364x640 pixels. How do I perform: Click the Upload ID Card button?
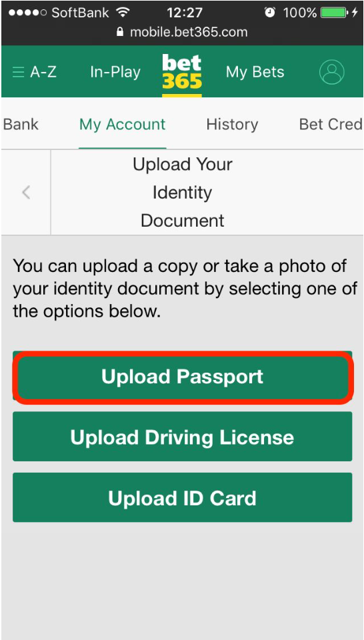pos(183,497)
